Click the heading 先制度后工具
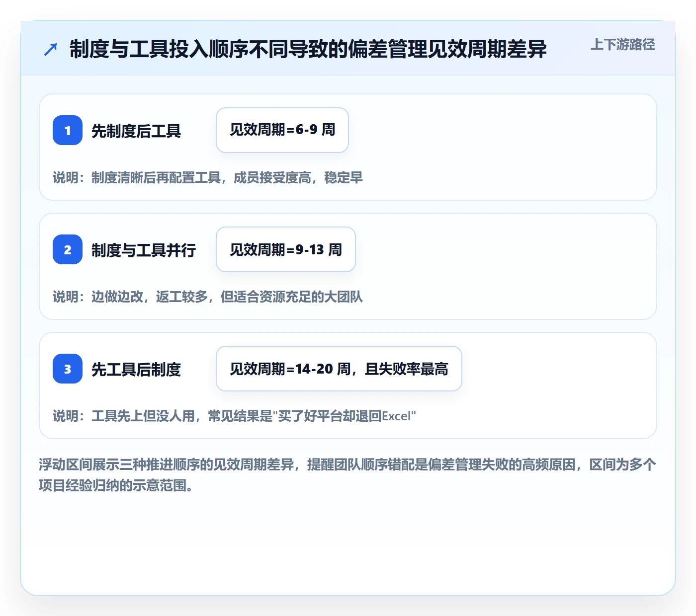This screenshot has width=696, height=616. click(x=136, y=131)
